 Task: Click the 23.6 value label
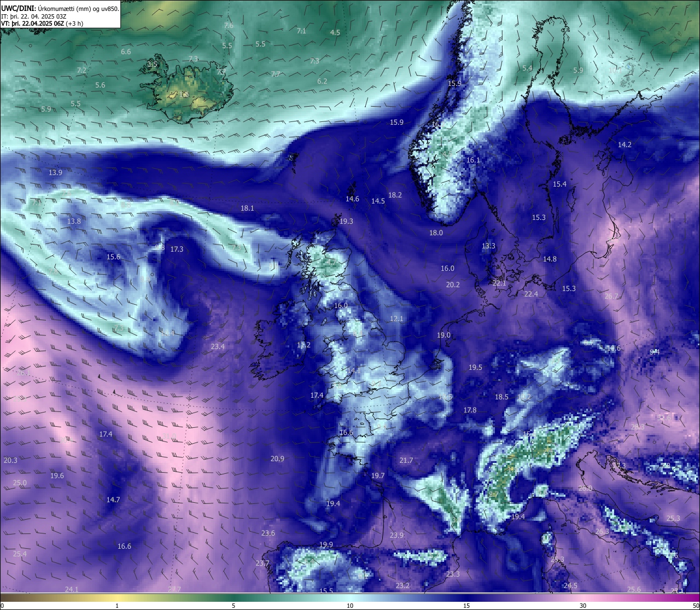coord(268,533)
